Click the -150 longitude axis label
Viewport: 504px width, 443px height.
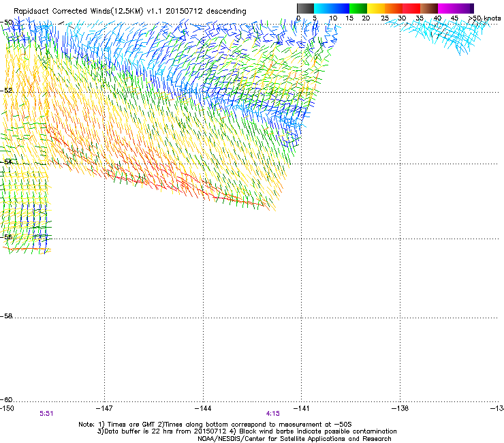7,408
